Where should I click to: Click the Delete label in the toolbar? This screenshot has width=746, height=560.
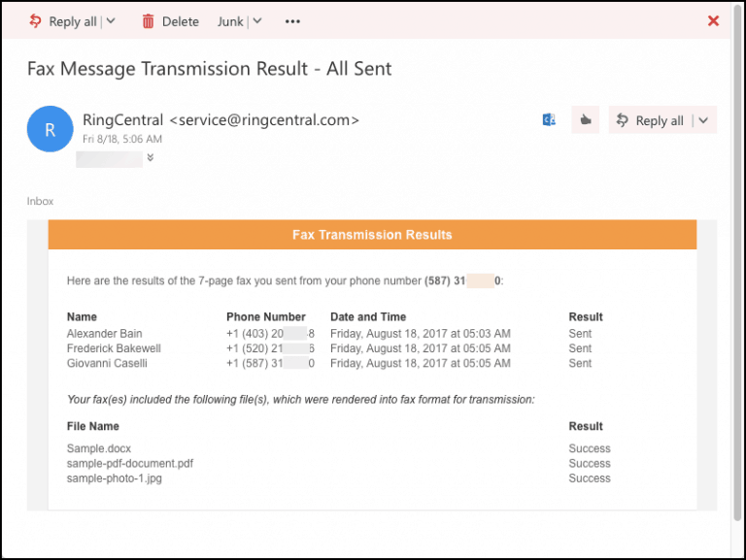click(x=181, y=20)
